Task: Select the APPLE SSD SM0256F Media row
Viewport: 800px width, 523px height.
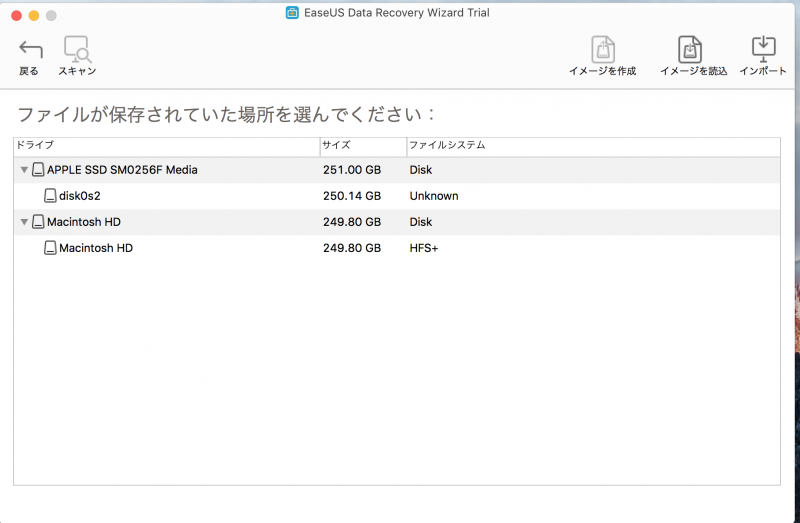Action: 397,170
